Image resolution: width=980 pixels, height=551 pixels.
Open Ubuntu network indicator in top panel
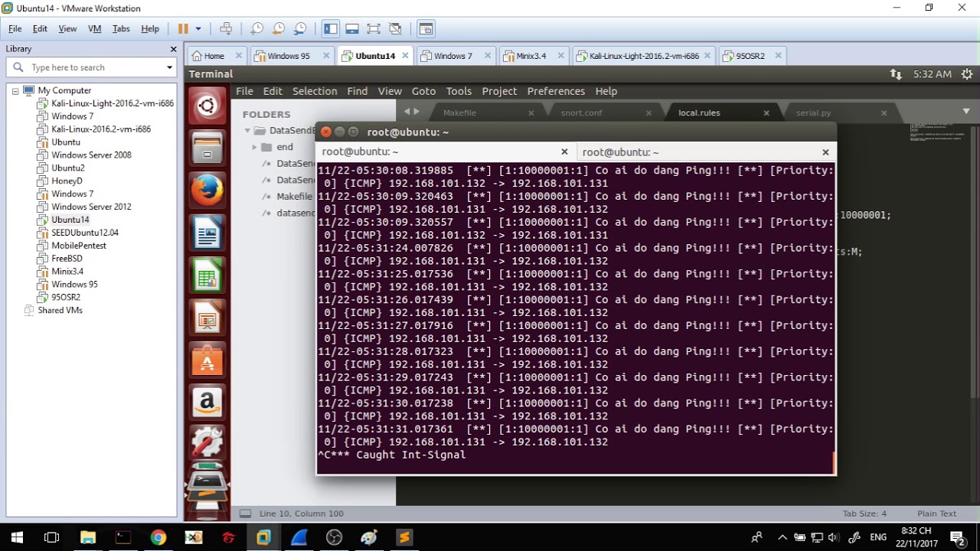pos(896,74)
